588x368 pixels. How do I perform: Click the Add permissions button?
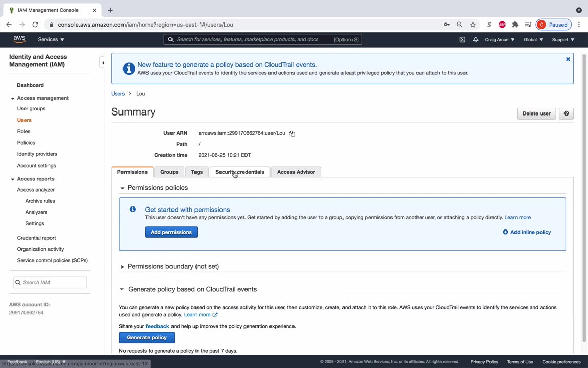tap(171, 232)
